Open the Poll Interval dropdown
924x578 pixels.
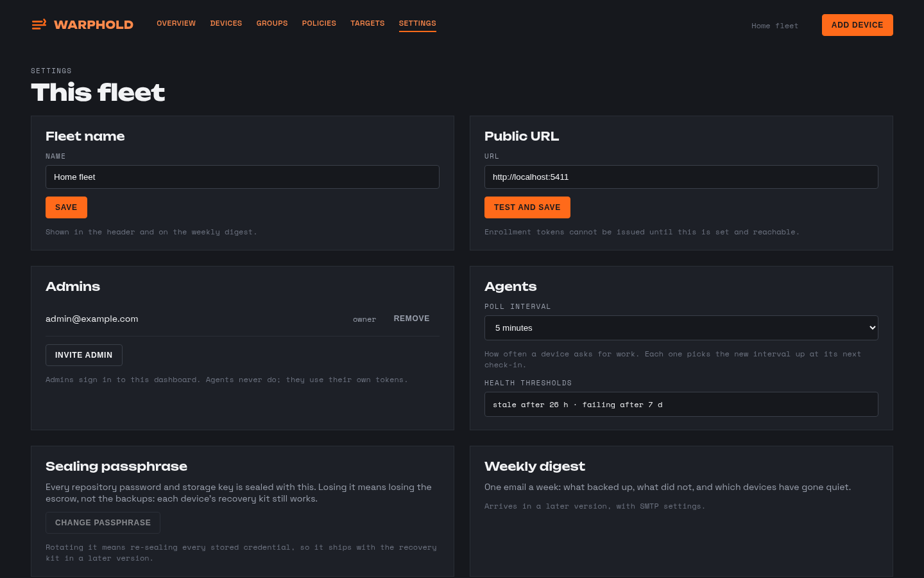tap(681, 328)
